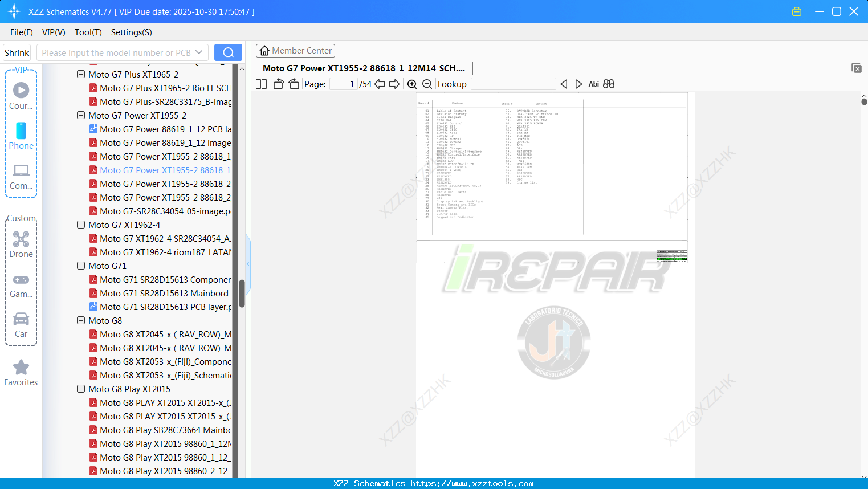Toggle the two-page view layout icon
Screen dimensions: 868x489
(x=261, y=84)
